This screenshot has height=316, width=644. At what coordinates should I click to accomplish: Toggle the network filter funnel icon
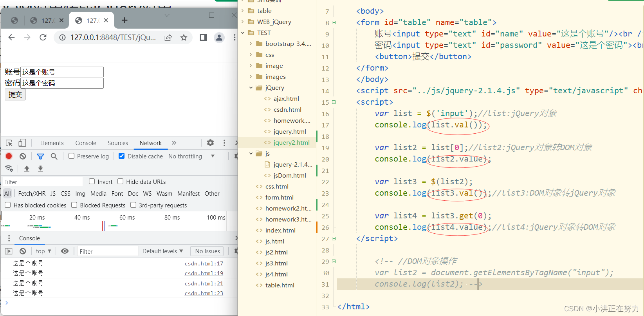click(x=40, y=156)
